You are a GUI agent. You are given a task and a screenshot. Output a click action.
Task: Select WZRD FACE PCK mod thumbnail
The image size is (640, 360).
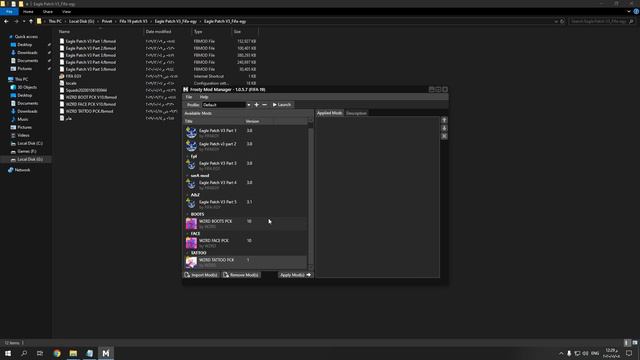pyautogui.click(x=191, y=242)
